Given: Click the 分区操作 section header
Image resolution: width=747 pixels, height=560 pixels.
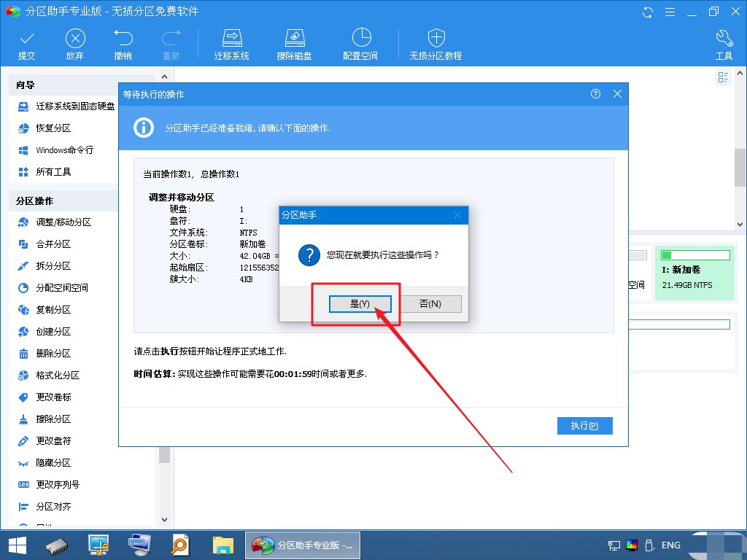Looking at the screenshot, I should [x=63, y=201].
